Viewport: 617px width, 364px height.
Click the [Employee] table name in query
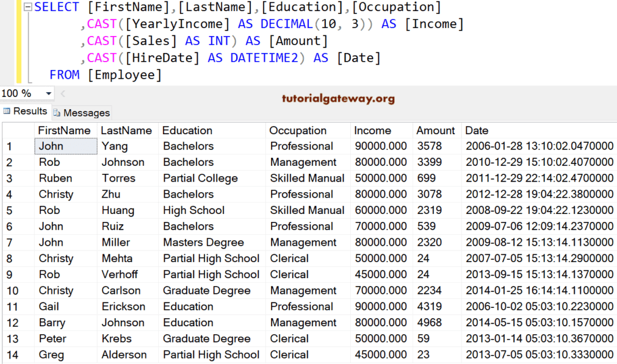click(x=124, y=74)
